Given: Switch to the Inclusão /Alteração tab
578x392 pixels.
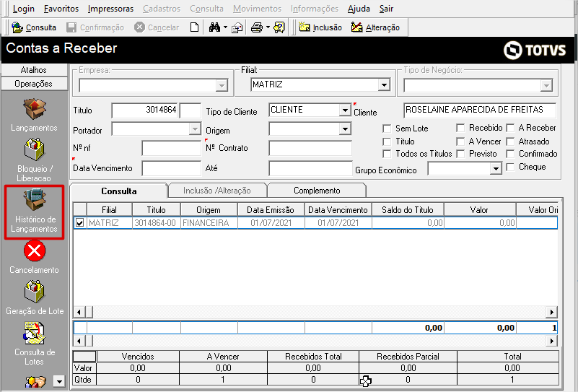Looking at the screenshot, I should pyautogui.click(x=216, y=191).
